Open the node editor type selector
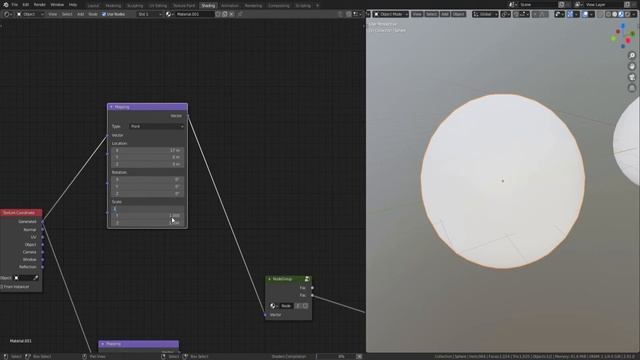The height and width of the screenshot is (360, 640). (8, 14)
